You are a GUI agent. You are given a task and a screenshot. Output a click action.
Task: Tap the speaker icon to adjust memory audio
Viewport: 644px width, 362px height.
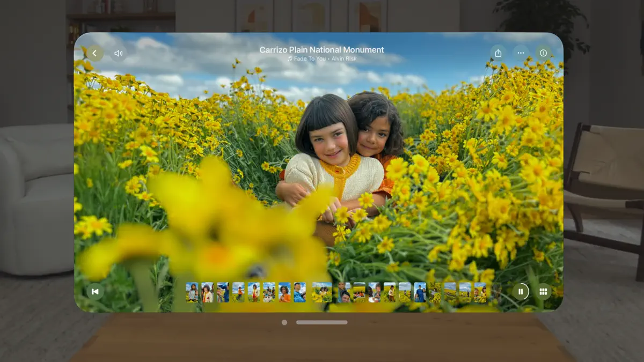pyautogui.click(x=118, y=53)
